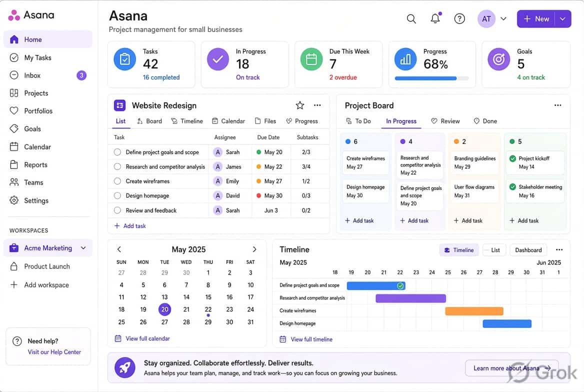This screenshot has height=392, width=584.
Task: Open the New button dropdown arrow
Action: pos(563,18)
